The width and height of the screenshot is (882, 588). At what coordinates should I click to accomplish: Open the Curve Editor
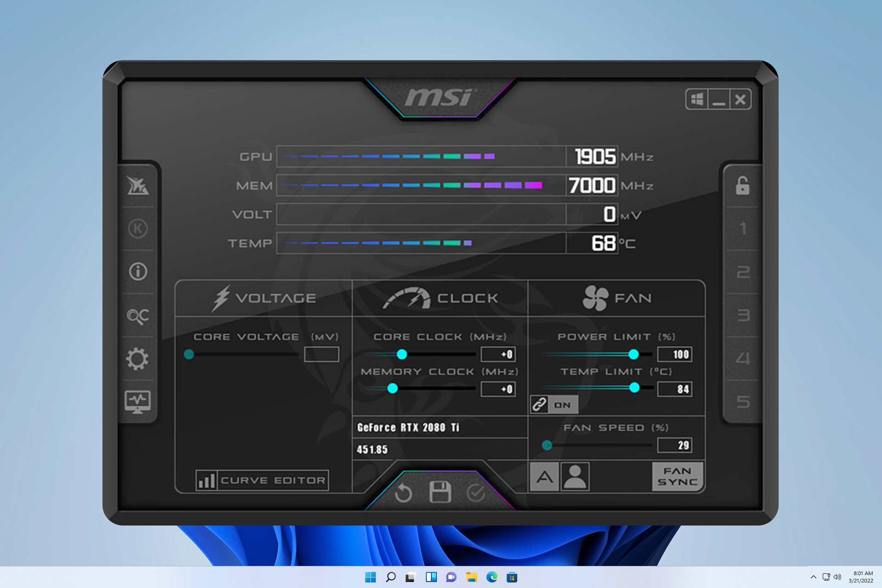click(x=262, y=481)
